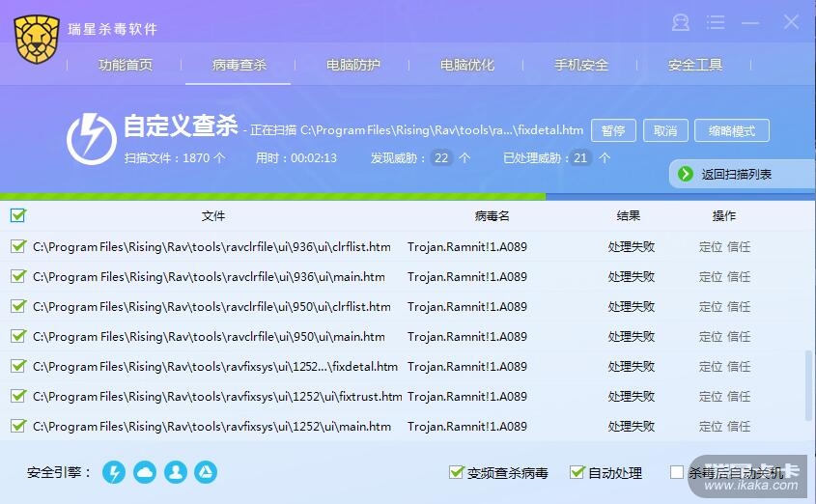Uncheck the 950\ui\main.htm row checkbox

(x=18, y=336)
